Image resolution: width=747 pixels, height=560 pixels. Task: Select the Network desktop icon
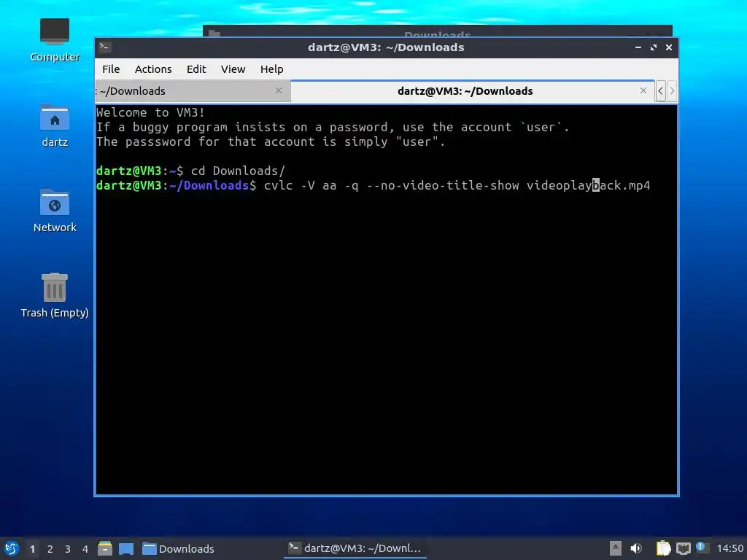(x=54, y=211)
